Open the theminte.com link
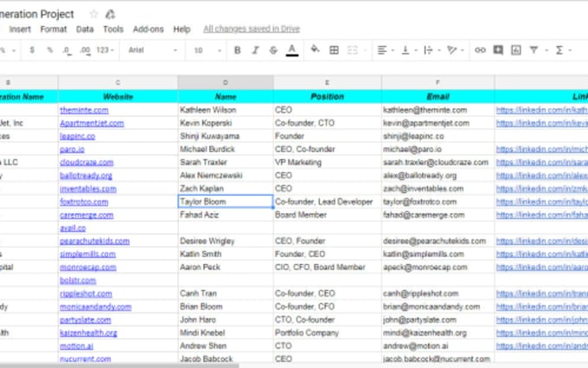The image size is (588, 368). coord(84,110)
